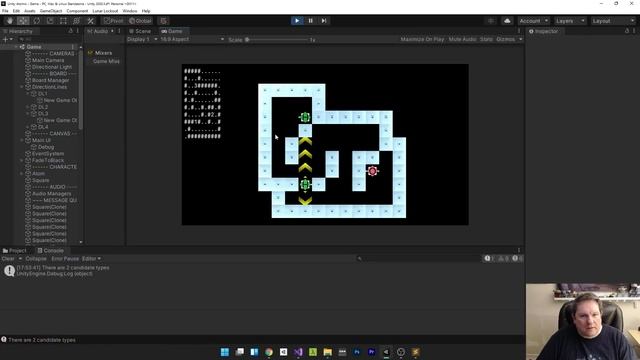Toggle Global/Local handle rotation
This screenshot has width=640, height=360.
140,21
